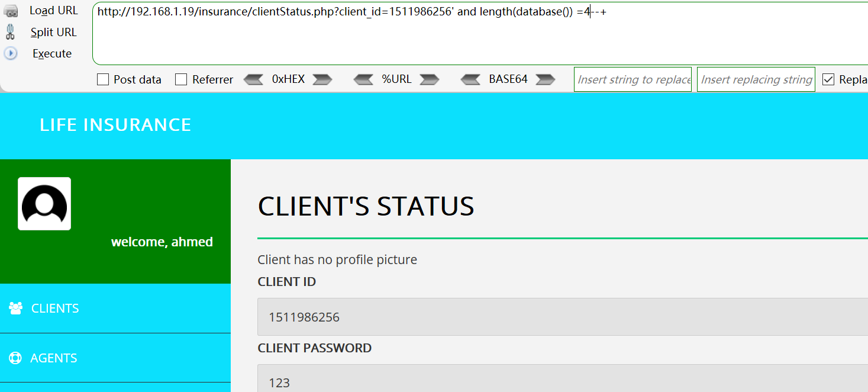Click the %URL label
Screen dimensions: 868x392
[396, 79]
